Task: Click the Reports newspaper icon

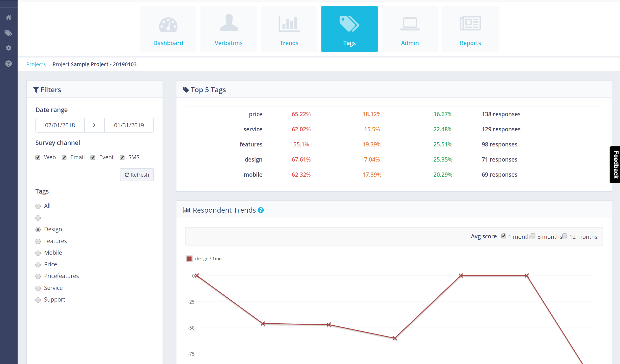Action: coord(470,24)
